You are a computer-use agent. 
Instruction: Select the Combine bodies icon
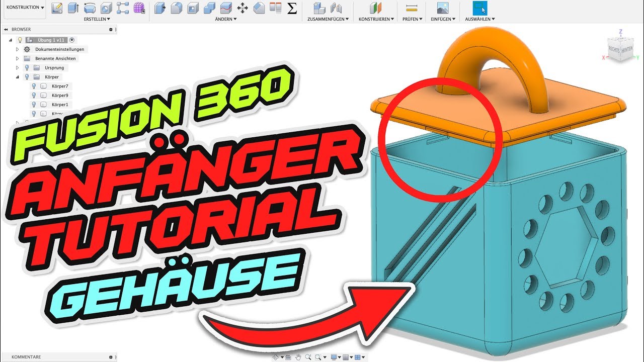pyautogui.click(x=209, y=8)
